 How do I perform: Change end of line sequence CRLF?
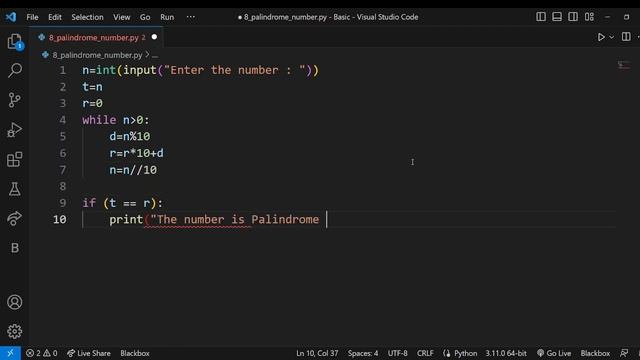pos(425,353)
